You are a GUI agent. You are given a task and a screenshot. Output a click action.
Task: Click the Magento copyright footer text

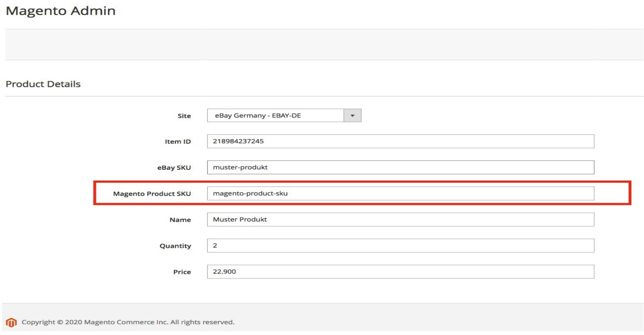tap(128, 322)
